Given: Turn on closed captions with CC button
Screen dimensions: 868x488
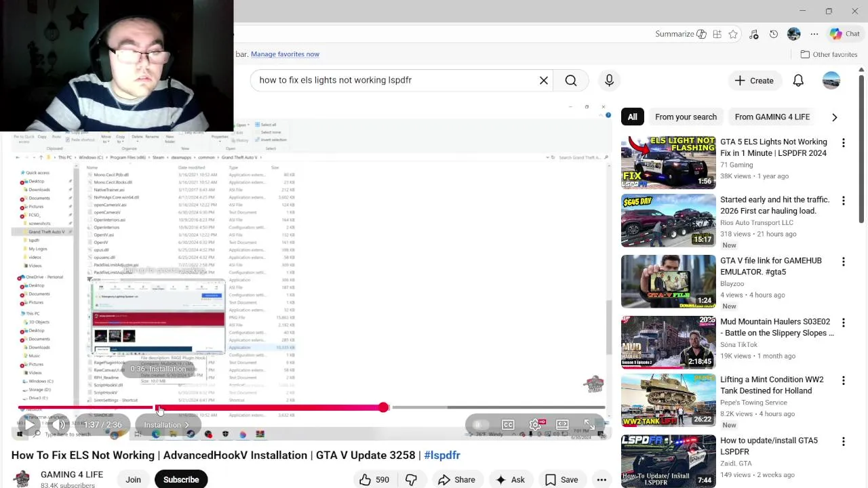Looking at the screenshot, I should (x=508, y=425).
